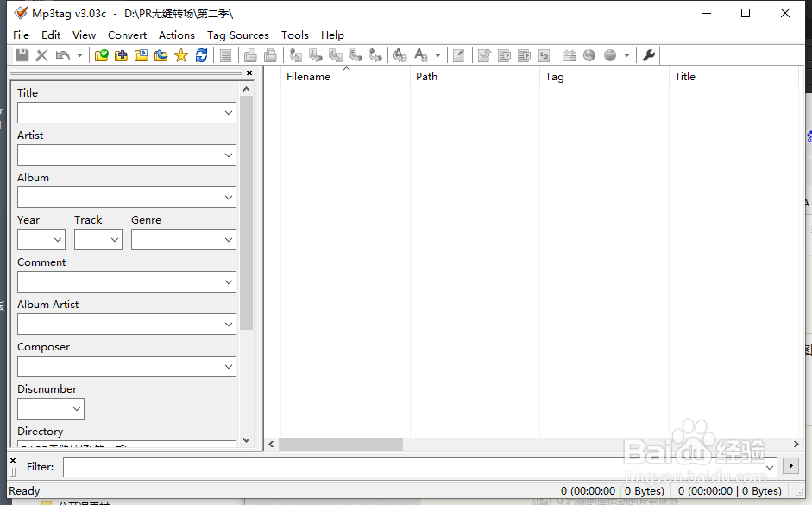The height and width of the screenshot is (505, 812).
Task: Click the file list horizontal scrollbar thumb
Action: pyautogui.click(x=341, y=445)
